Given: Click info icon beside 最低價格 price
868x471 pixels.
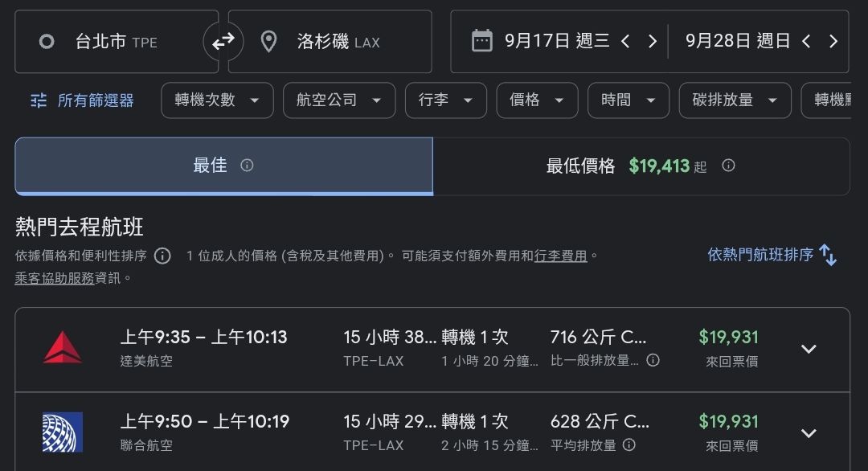Looking at the screenshot, I should [x=728, y=166].
